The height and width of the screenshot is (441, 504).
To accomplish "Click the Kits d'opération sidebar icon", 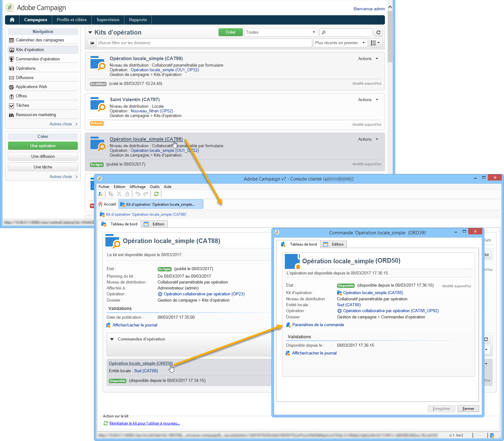I will (x=12, y=50).
